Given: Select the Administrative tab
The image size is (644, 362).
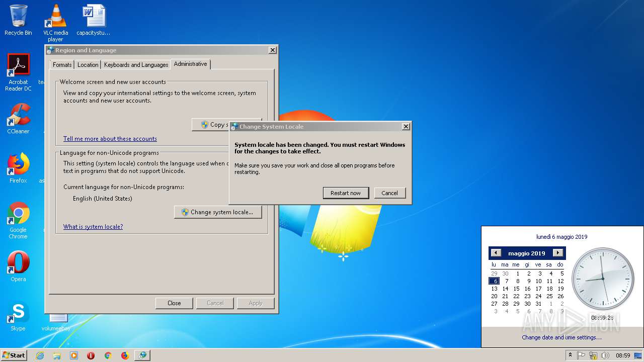Looking at the screenshot, I should tap(191, 64).
